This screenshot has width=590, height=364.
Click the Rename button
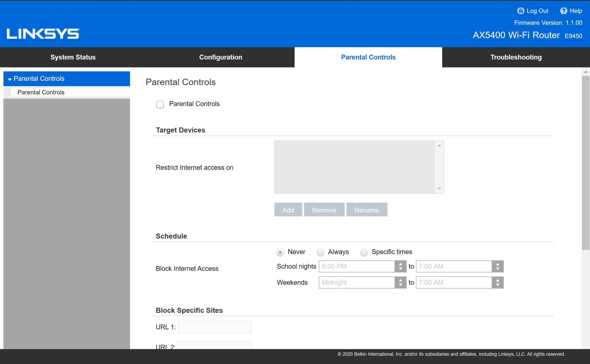[367, 210]
